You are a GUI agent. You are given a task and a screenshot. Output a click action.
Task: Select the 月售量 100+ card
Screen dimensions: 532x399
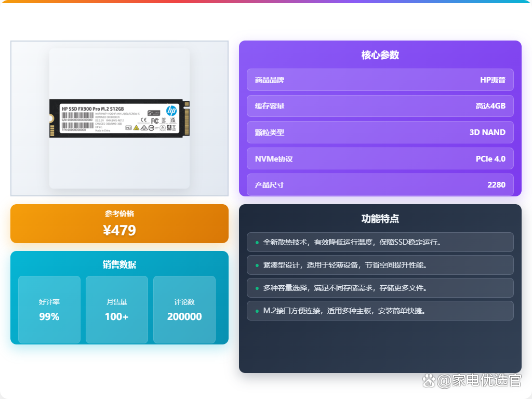tap(117, 310)
